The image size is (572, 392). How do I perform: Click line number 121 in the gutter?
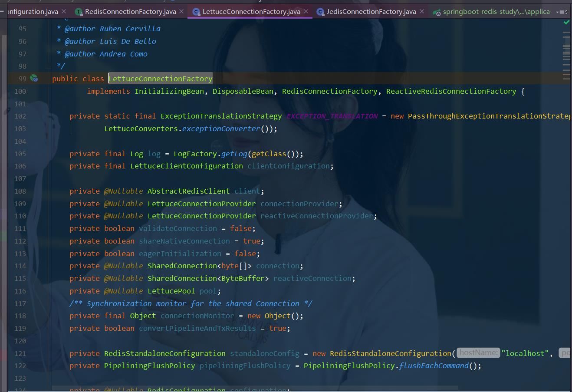click(x=20, y=353)
